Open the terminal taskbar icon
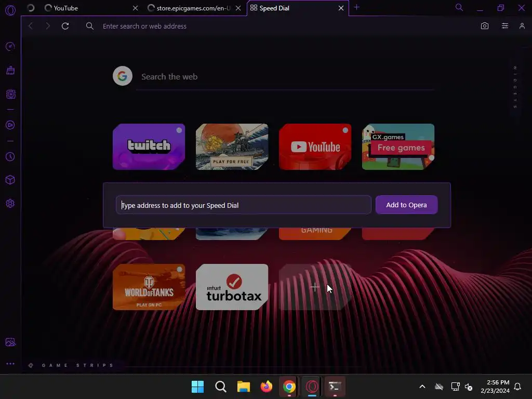The height and width of the screenshot is (399, 532). click(x=335, y=387)
